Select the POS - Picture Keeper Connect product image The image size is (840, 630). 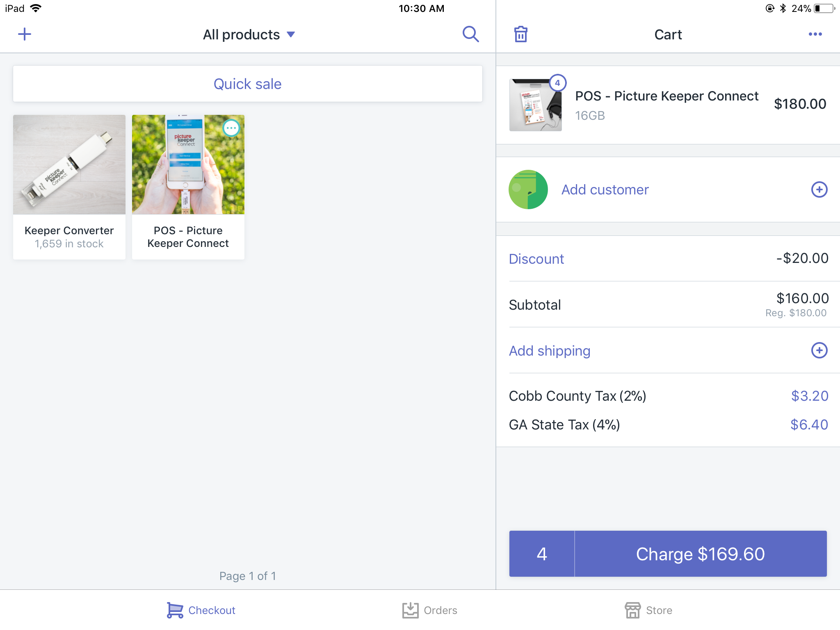click(188, 164)
